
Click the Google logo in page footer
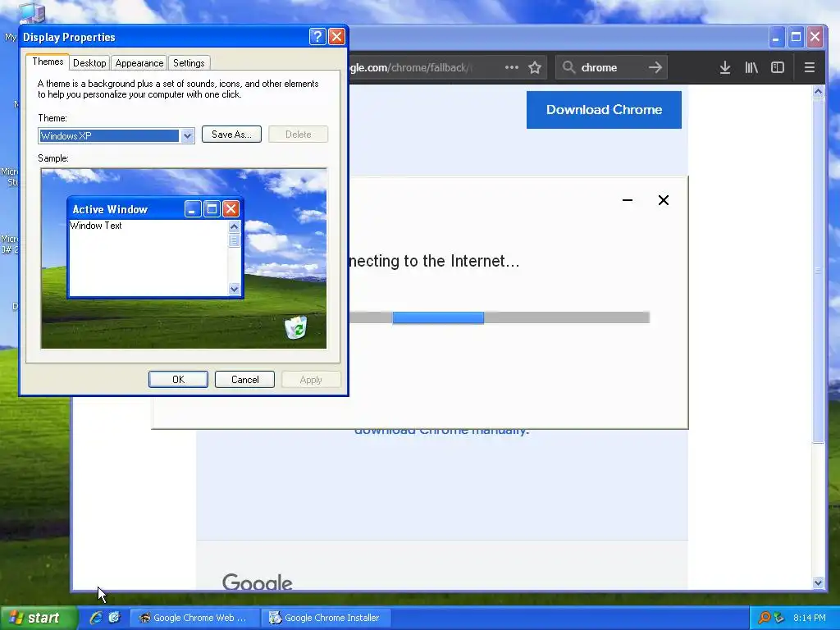tap(258, 582)
